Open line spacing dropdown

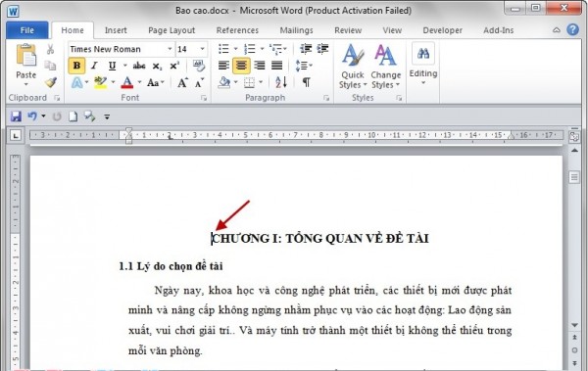(x=304, y=66)
